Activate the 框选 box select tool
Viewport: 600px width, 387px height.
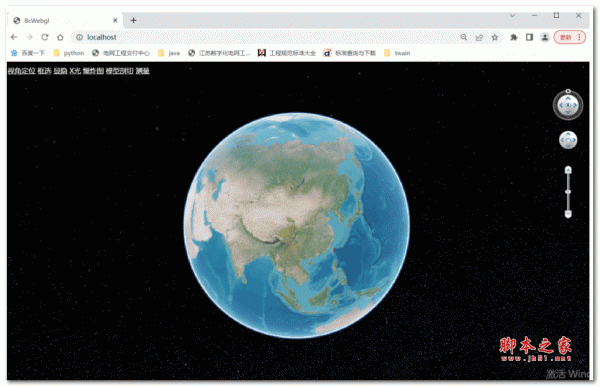pos(44,71)
